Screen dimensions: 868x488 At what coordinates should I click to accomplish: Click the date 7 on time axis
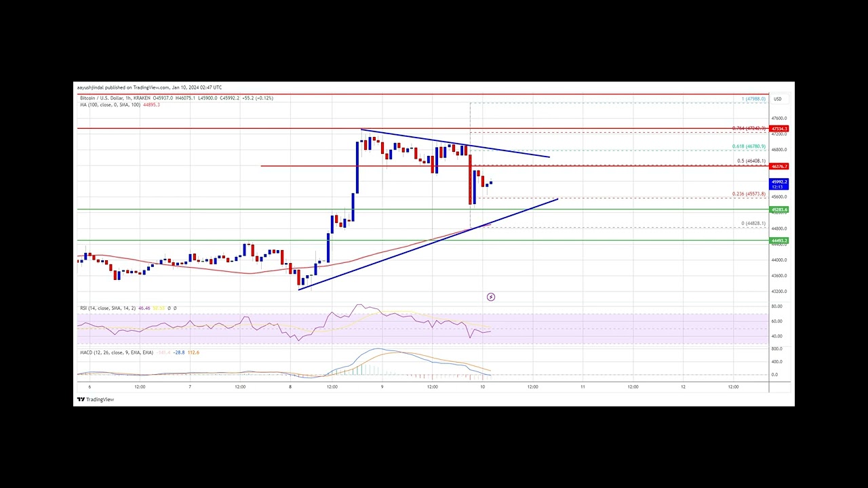pyautogui.click(x=190, y=386)
